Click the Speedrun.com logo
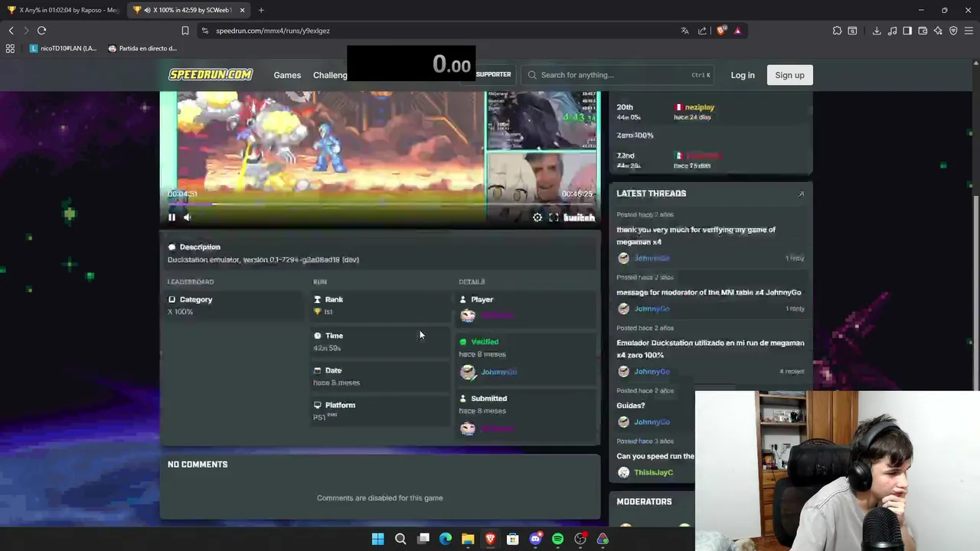Viewport: 980px width, 551px height. pos(211,74)
